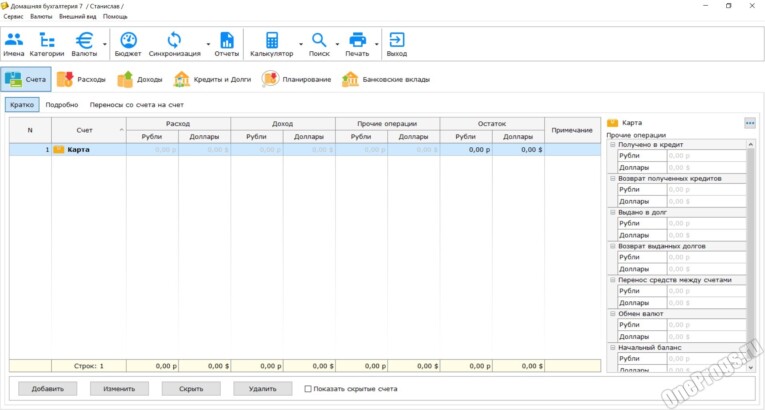The height and width of the screenshot is (410, 765).
Task: Click the Расход column header
Action: click(178, 124)
